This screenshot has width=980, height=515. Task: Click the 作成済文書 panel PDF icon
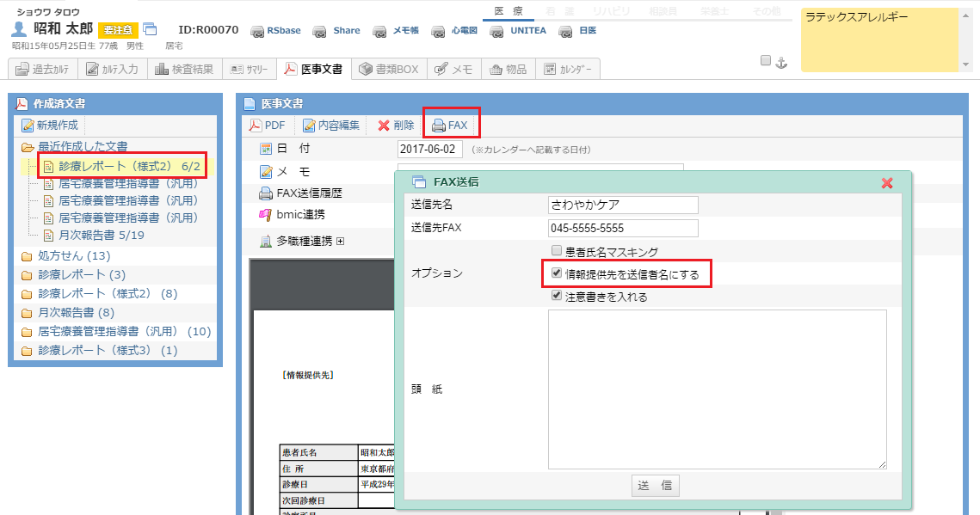coord(22,104)
